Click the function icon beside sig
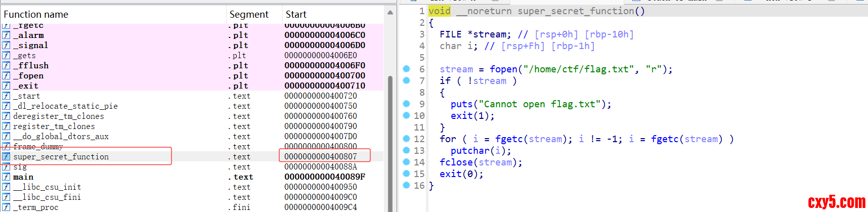 pyautogui.click(x=6, y=167)
